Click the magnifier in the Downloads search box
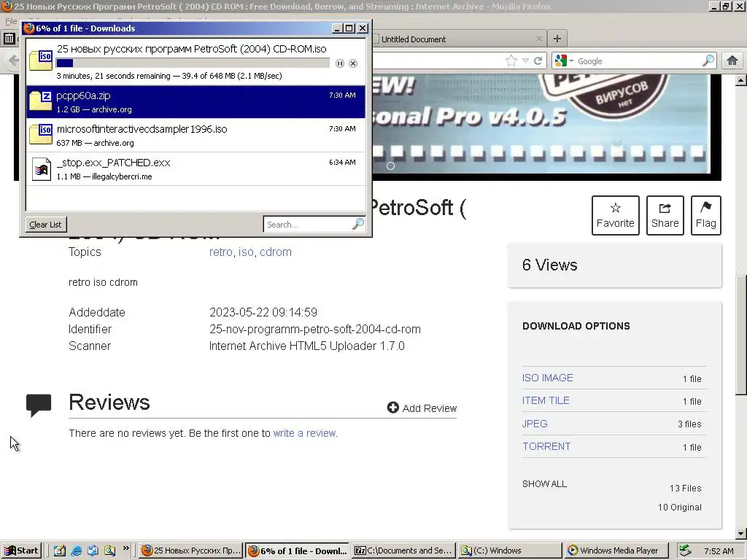This screenshot has height=560, width=747. [x=358, y=223]
